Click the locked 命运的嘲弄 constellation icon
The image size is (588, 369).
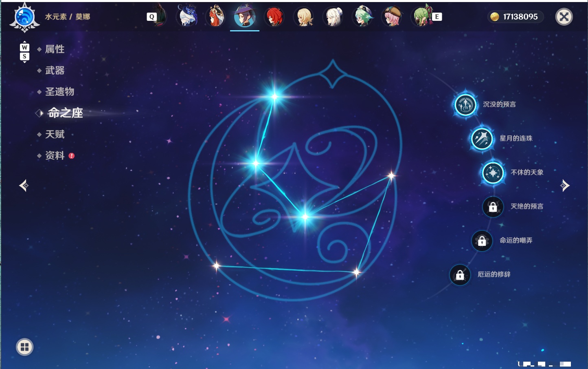click(482, 241)
